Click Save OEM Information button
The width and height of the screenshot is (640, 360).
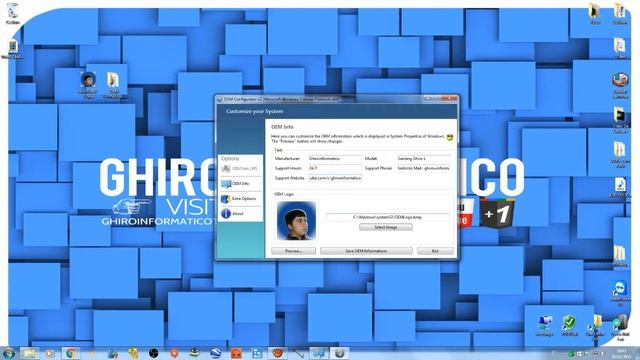[366, 251]
